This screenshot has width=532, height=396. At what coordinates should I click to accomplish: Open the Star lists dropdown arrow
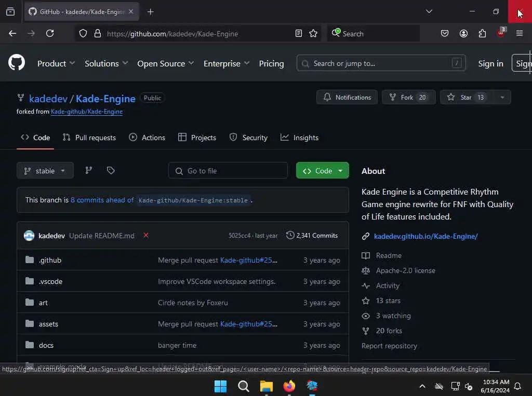[502, 97]
